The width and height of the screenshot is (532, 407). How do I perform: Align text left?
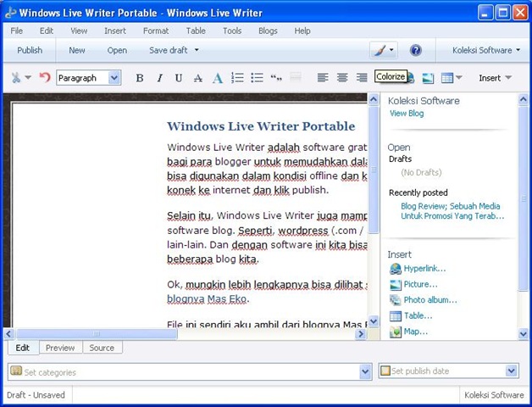tap(322, 78)
